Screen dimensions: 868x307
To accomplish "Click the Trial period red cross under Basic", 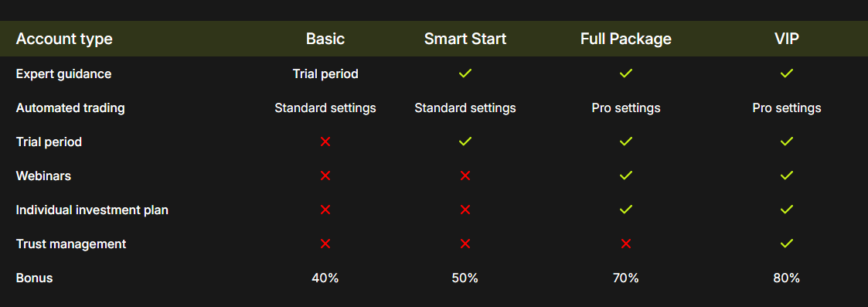I will point(325,142).
